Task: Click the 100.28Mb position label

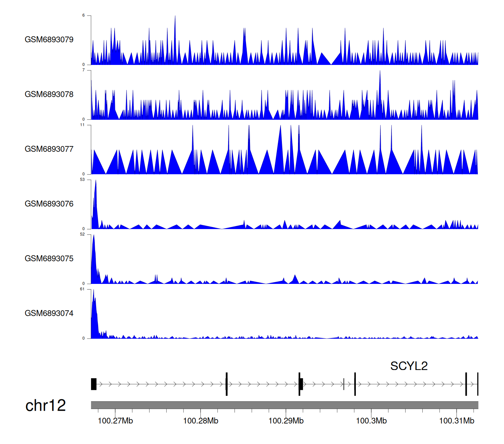Action: pos(201,421)
